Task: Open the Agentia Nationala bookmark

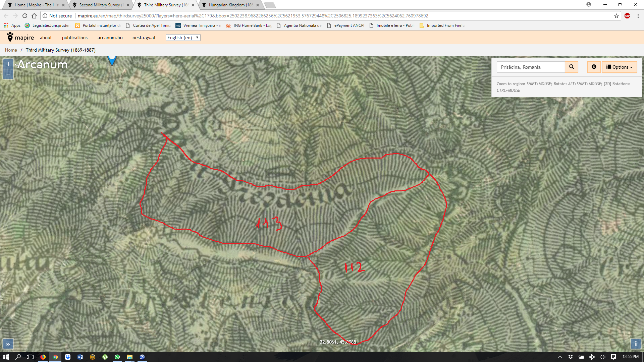Action: click(x=299, y=25)
